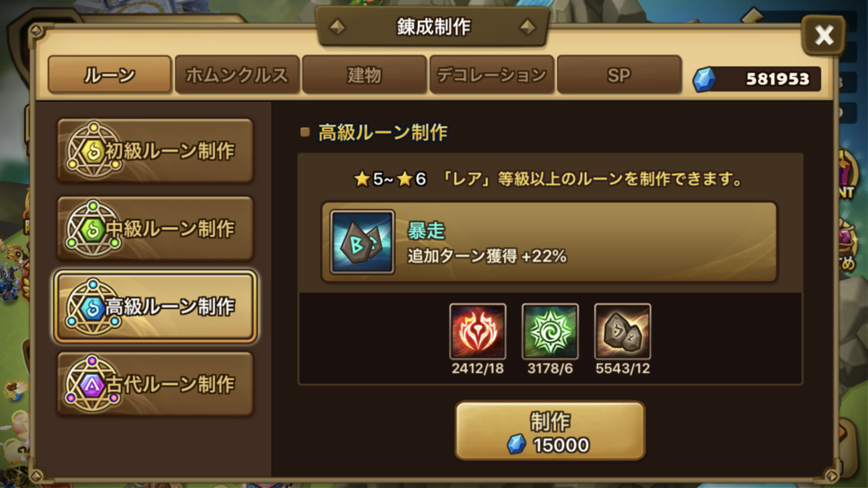Tap the gray rune stone material icon
Screen dimensions: 868x488
coord(622,331)
